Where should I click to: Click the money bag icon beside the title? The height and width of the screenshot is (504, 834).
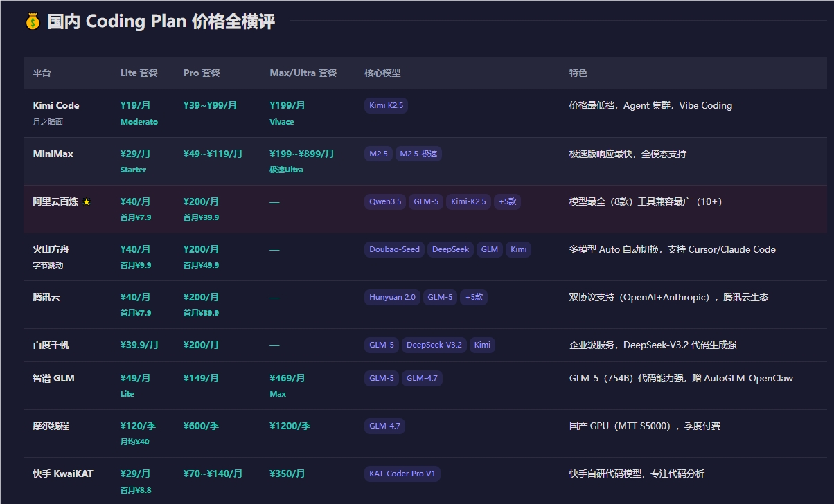(30, 21)
